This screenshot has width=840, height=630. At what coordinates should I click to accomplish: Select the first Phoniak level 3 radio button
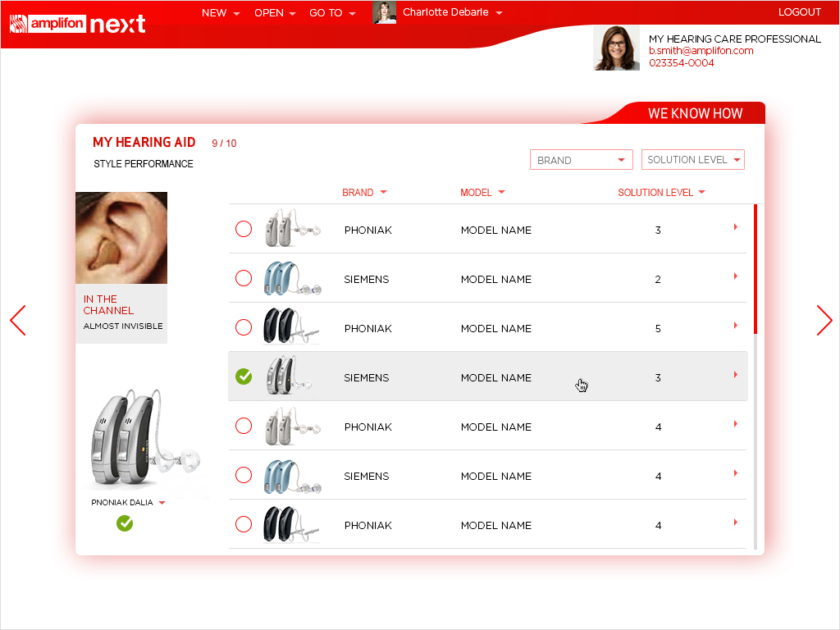click(244, 229)
